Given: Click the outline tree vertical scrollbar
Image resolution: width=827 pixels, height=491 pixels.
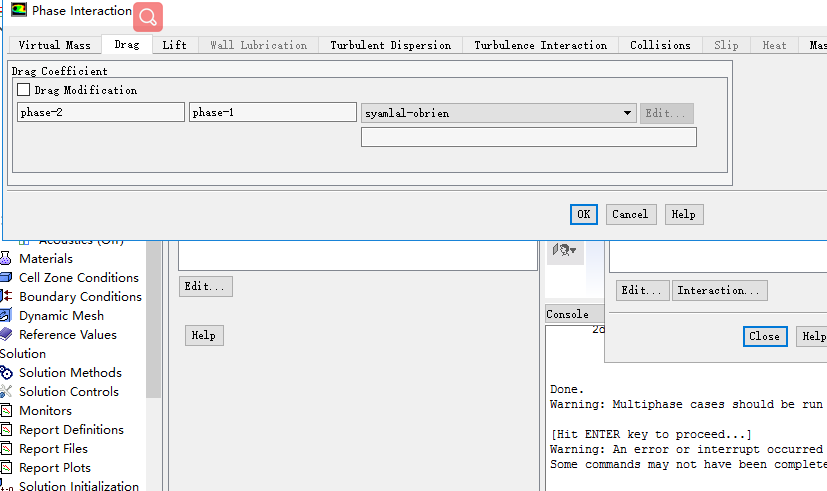Looking at the screenshot, I should (x=153, y=320).
